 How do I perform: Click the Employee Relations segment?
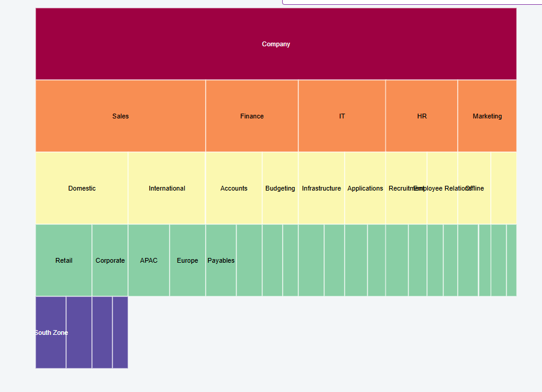pos(443,188)
